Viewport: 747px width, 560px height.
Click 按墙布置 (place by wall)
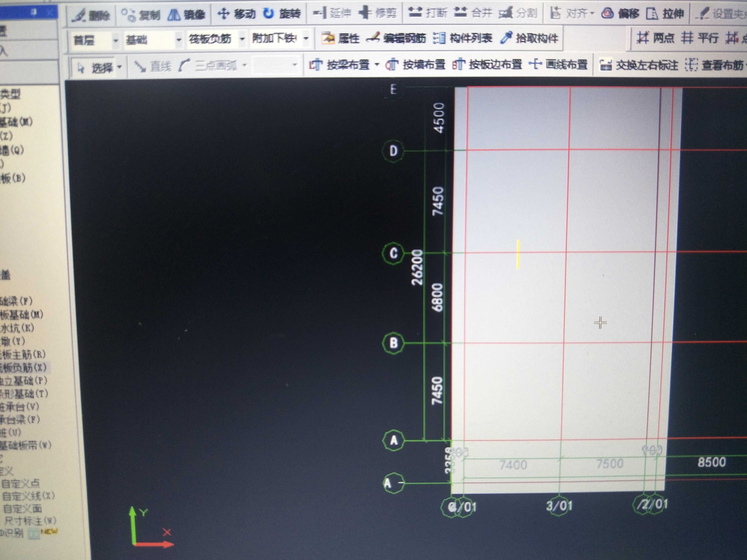click(x=415, y=64)
